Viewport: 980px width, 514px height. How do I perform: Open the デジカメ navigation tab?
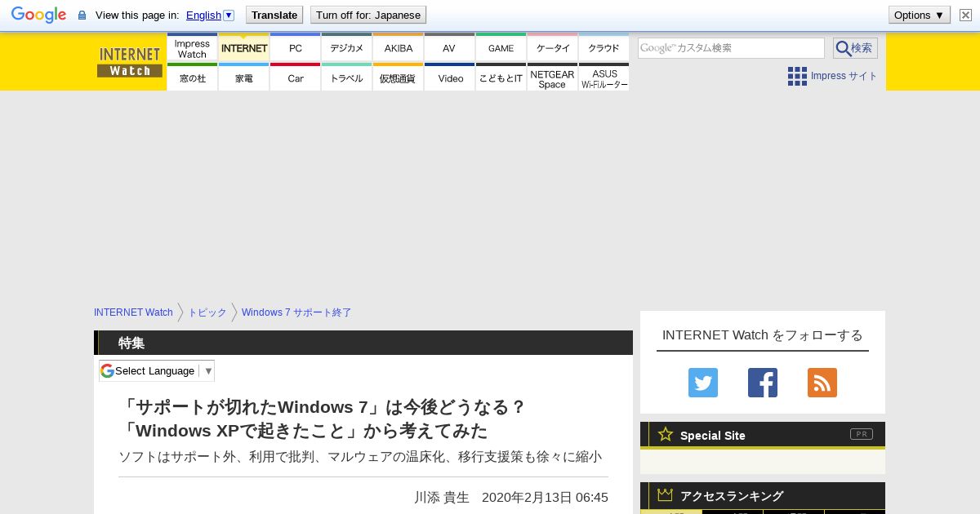346,48
